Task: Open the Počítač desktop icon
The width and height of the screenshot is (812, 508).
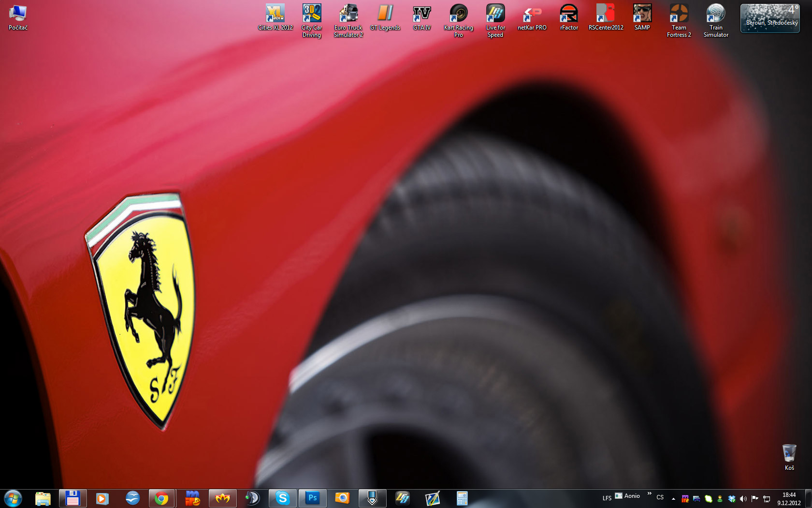Action: pos(18,17)
